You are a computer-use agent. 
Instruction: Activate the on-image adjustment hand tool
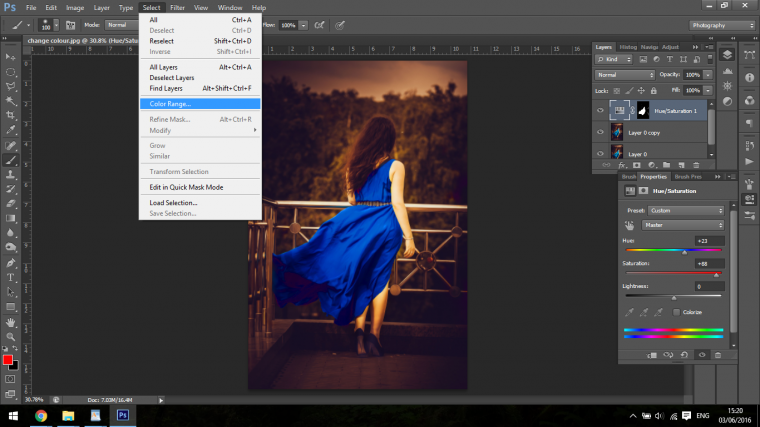pyautogui.click(x=629, y=225)
